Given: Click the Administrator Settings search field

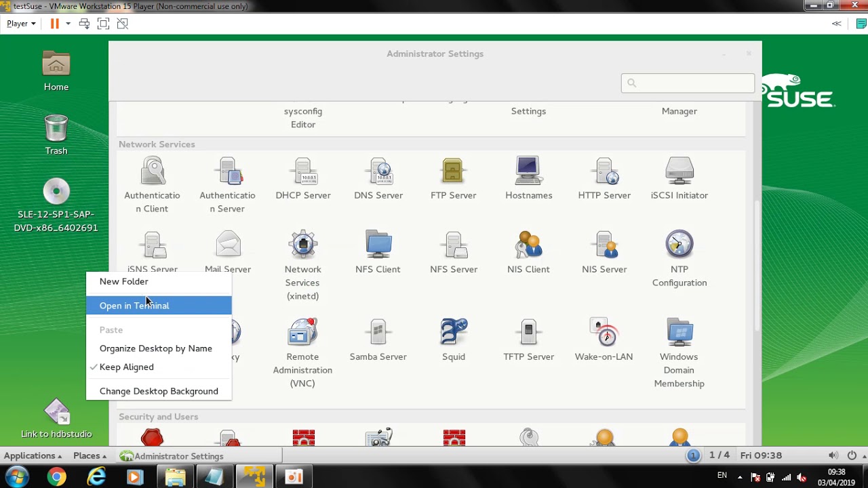Looking at the screenshot, I should pos(688,83).
